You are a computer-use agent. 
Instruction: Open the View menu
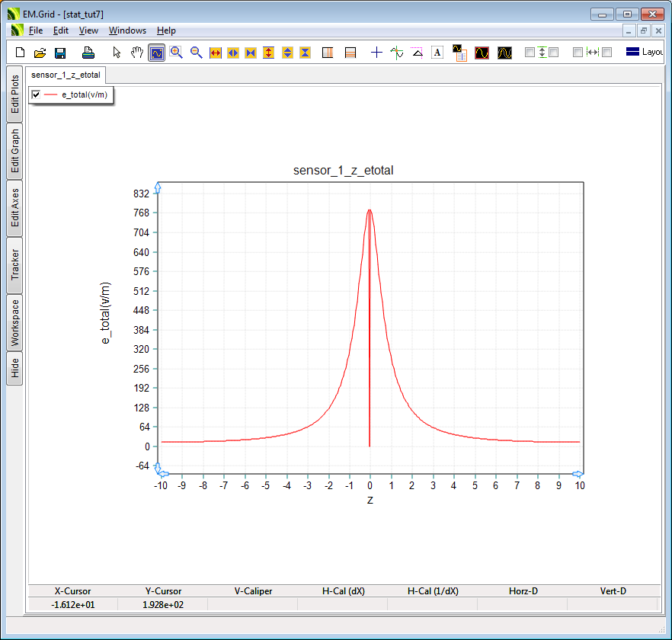point(88,30)
